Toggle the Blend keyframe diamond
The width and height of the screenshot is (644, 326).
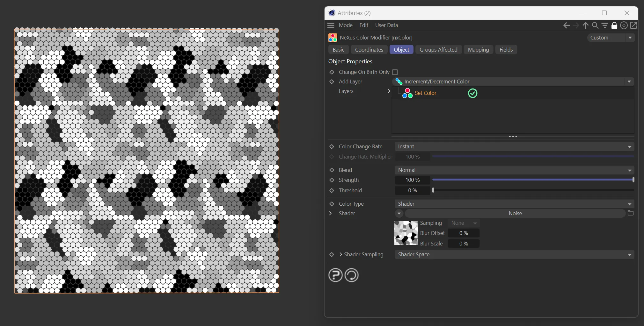click(x=332, y=170)
